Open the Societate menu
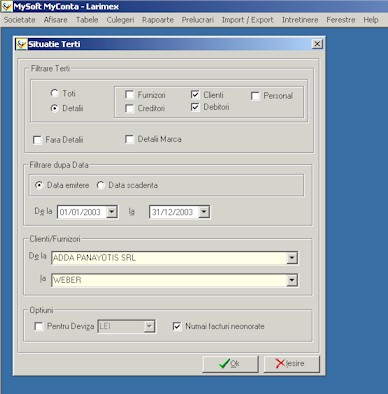The height and width of the screenshot is (394, 388). (x=20, y=20)
